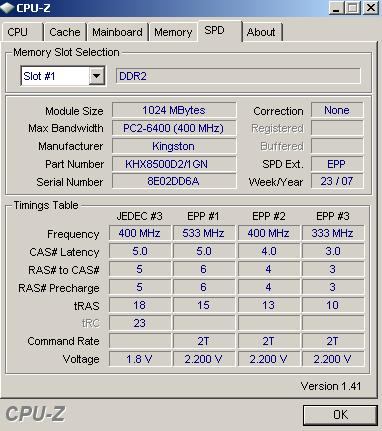The height and width of the screenshot is (431, 382).
Task: Click the SPD Ext. value EPP
Action: coord(337,164)
